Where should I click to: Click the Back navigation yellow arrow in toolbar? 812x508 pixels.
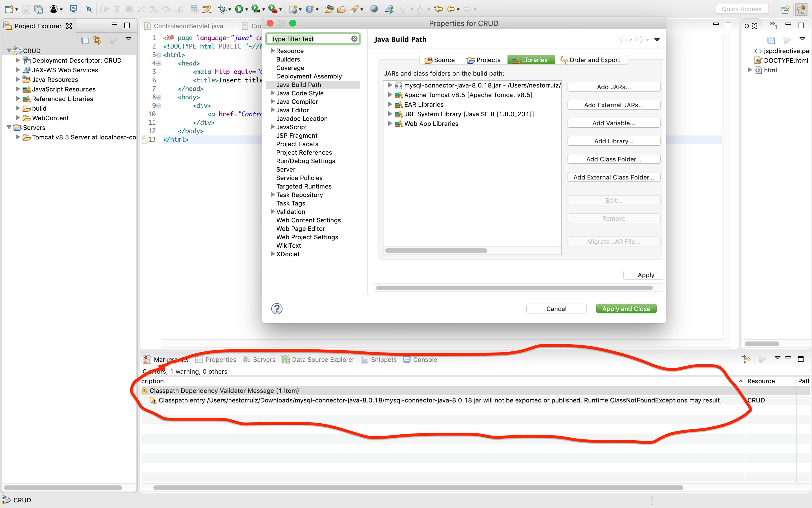451,9
